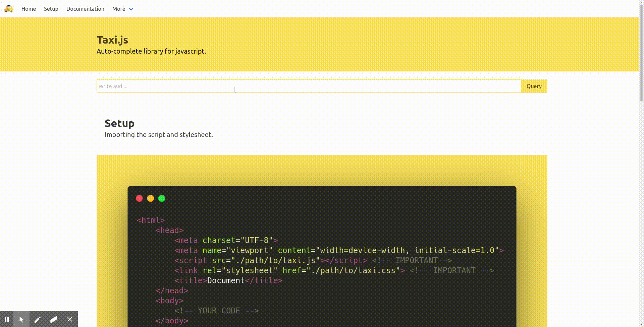Click the closing </body> tag line
Image resolution: width=644 pixels, height=327 pixels.
point(172,321)
